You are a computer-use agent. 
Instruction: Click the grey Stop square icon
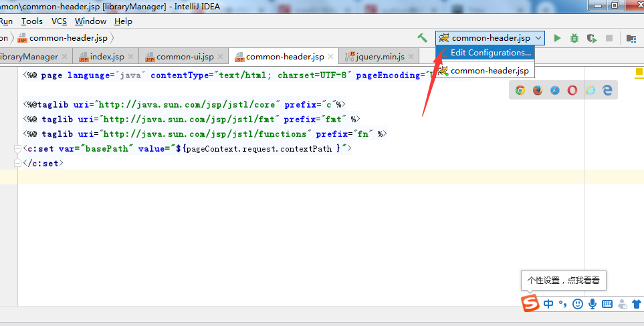pos(609,38)
